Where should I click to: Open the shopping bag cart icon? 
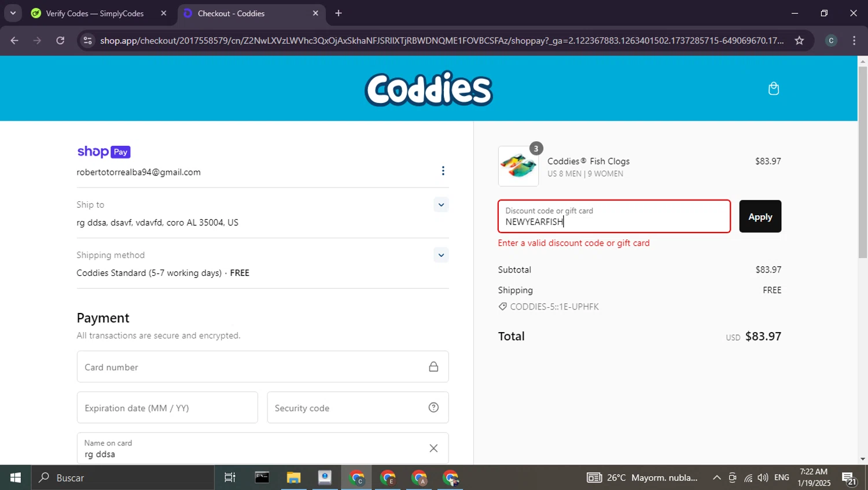pyautogui.click(x=774, y=89)
